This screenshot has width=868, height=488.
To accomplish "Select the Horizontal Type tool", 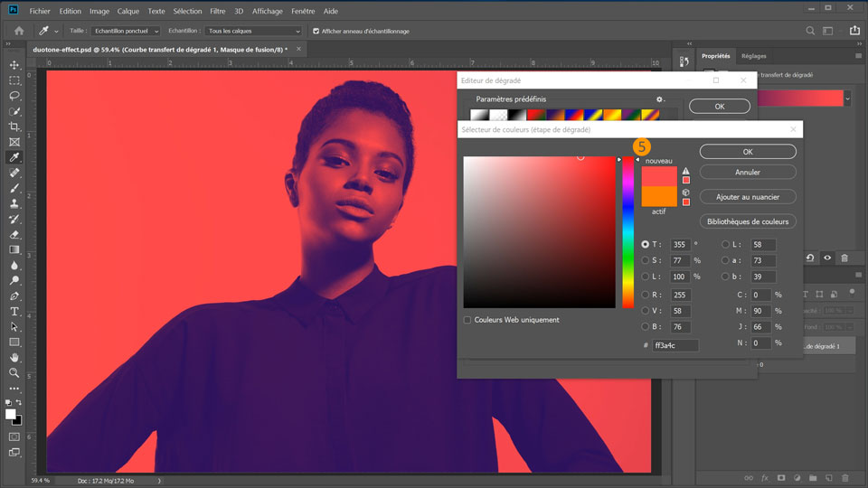I will tap(14, 312).
